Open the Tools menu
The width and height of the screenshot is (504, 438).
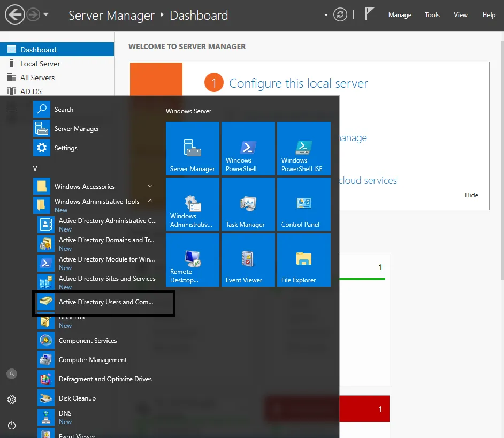(x=432, y=15)
